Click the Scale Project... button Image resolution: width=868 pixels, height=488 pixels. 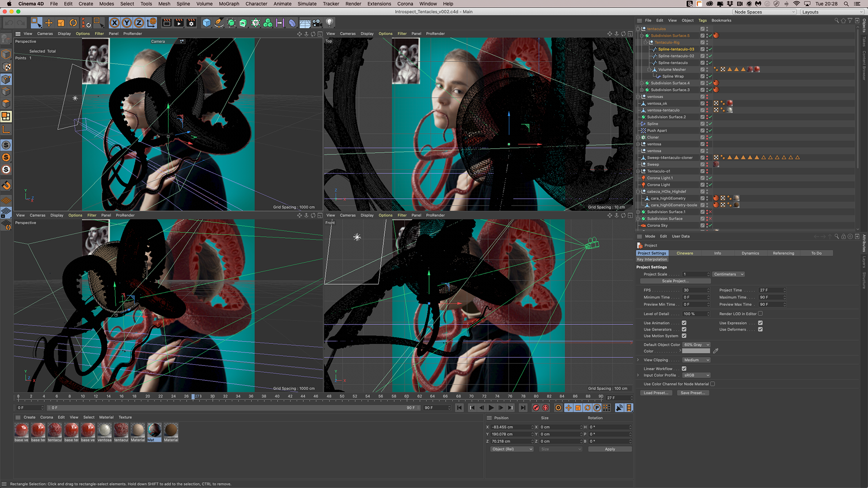click(675, 281)
